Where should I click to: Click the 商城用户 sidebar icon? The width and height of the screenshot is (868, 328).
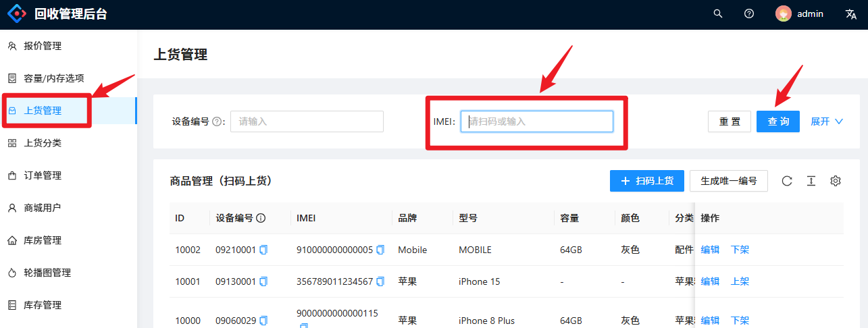12,208
